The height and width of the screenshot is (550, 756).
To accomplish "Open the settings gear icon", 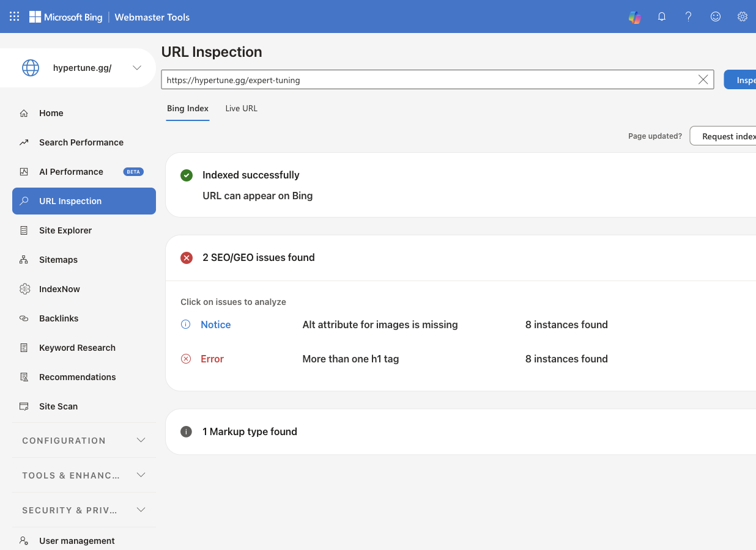I will coord(743,16).
